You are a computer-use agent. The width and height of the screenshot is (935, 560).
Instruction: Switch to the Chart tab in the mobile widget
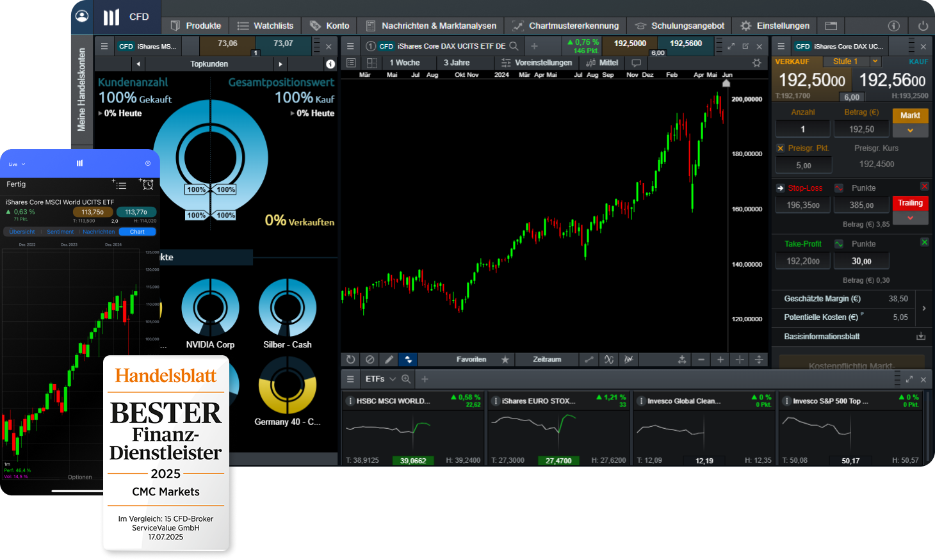(x=137, y=232)
